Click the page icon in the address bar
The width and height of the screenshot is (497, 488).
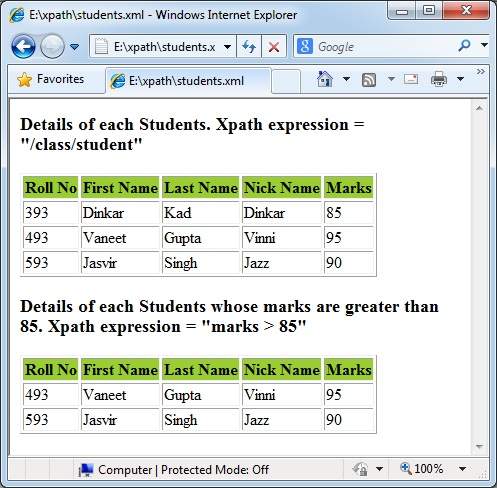(101, 47)
